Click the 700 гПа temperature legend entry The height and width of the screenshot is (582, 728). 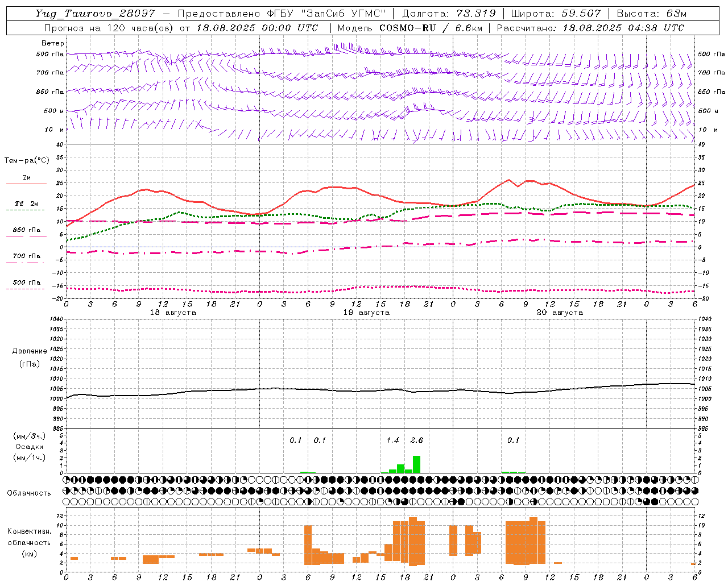click(27, 256)
